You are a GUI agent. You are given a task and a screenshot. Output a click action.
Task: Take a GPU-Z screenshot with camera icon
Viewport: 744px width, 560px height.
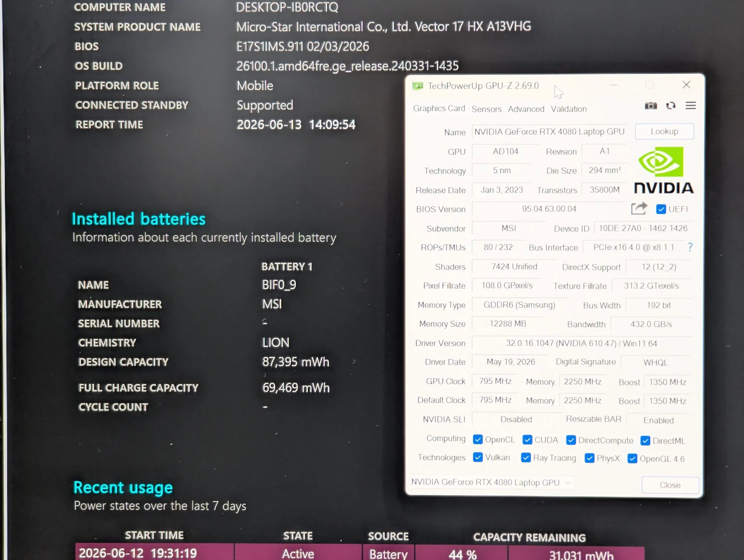coord(651,106)
